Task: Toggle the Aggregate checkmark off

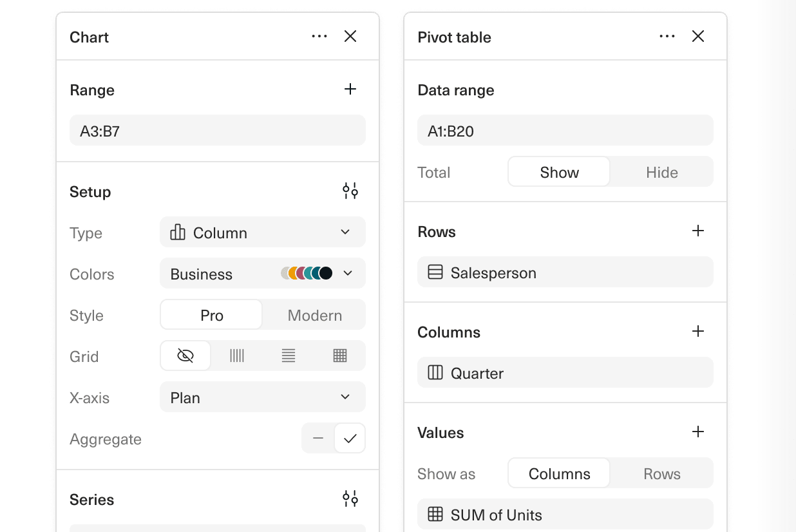Action: [x=350, y=438]
